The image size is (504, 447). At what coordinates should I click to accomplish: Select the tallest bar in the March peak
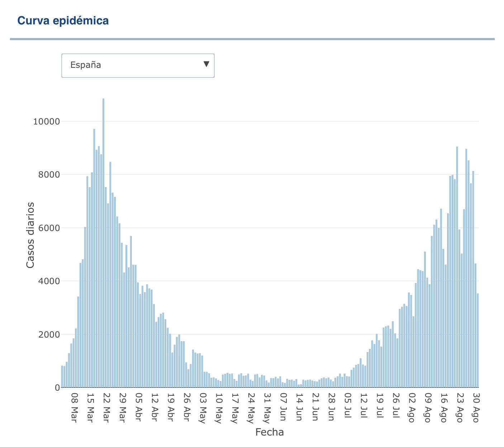(104, 243)
